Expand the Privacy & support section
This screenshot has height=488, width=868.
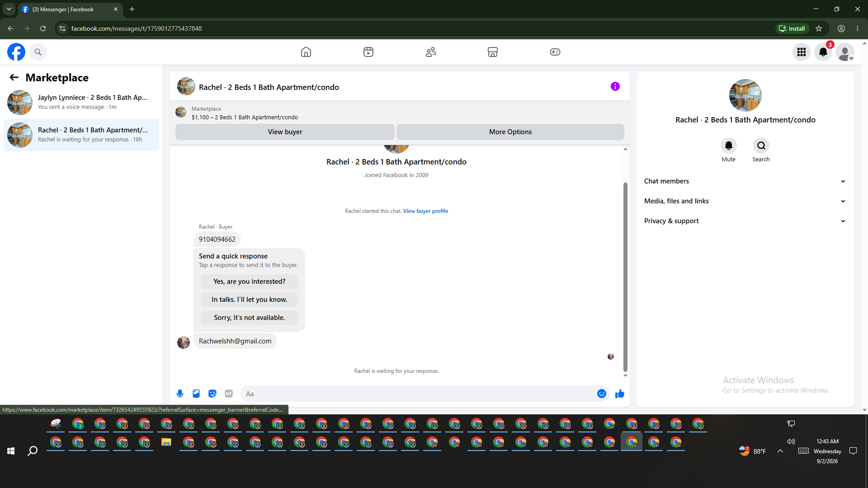(745, 221)
